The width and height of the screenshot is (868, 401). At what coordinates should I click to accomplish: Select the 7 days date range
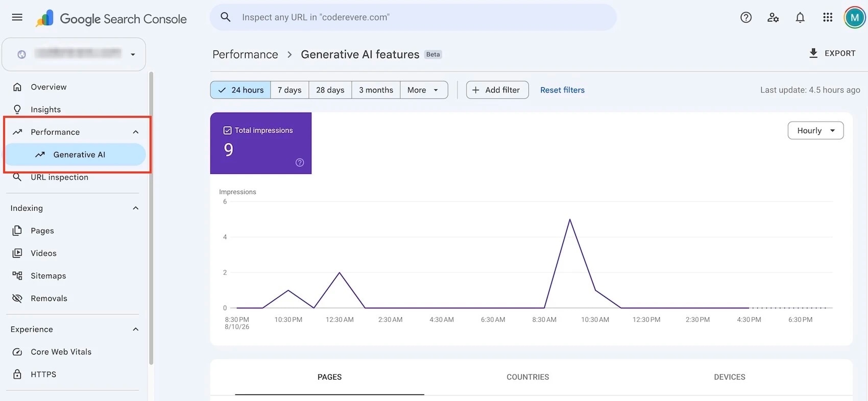tap(290, 90)
